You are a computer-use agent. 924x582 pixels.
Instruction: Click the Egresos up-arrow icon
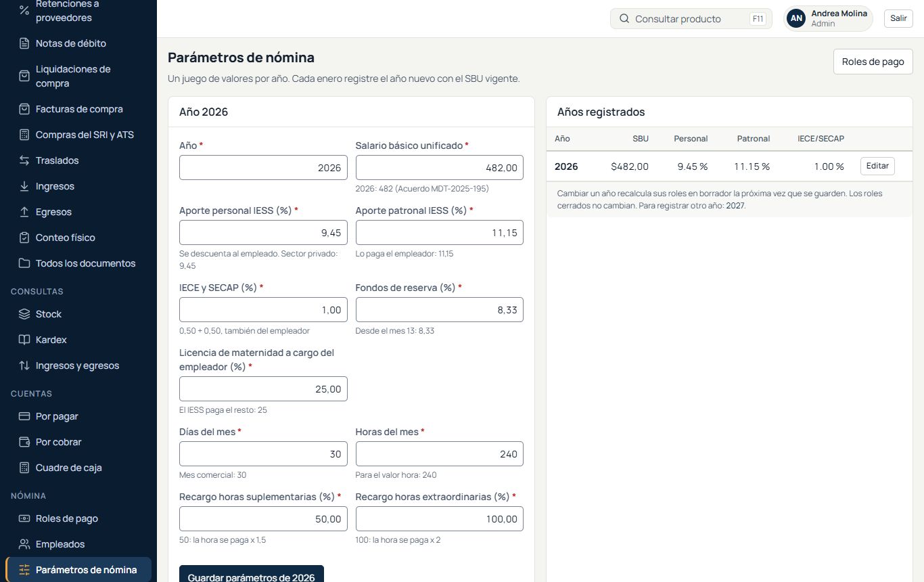pos(24,212)
